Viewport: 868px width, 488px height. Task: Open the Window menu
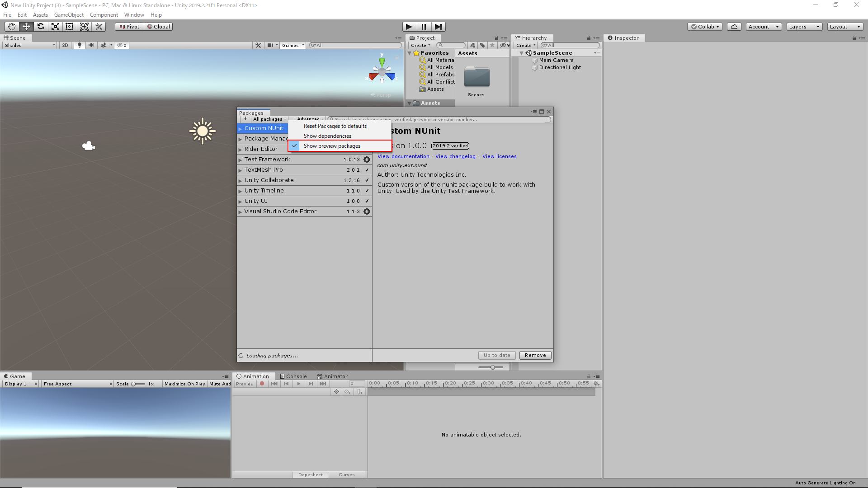pos(134,15)
